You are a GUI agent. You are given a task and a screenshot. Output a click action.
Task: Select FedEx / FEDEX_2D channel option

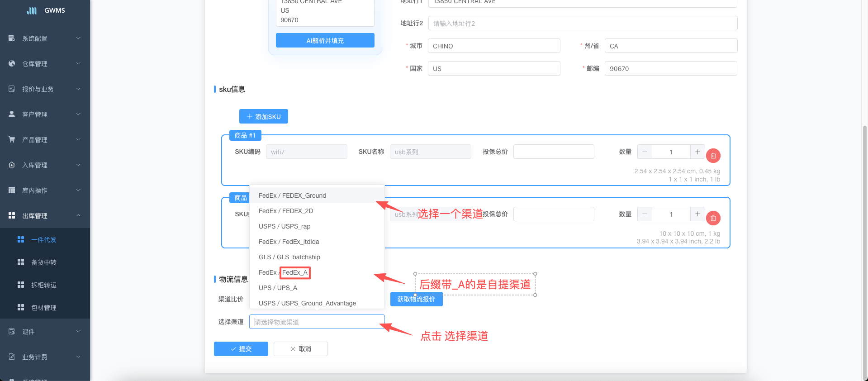317,211
